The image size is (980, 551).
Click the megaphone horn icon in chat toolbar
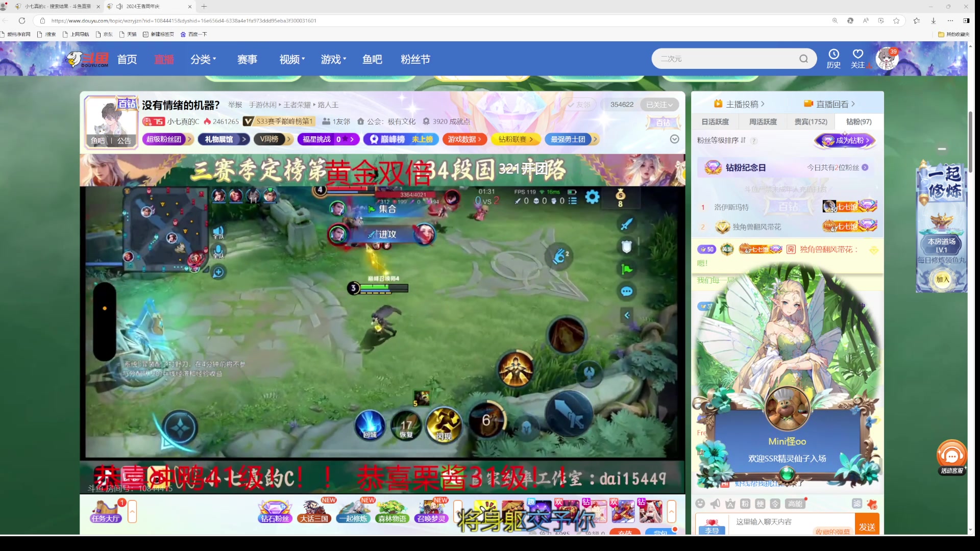point(715,504)
